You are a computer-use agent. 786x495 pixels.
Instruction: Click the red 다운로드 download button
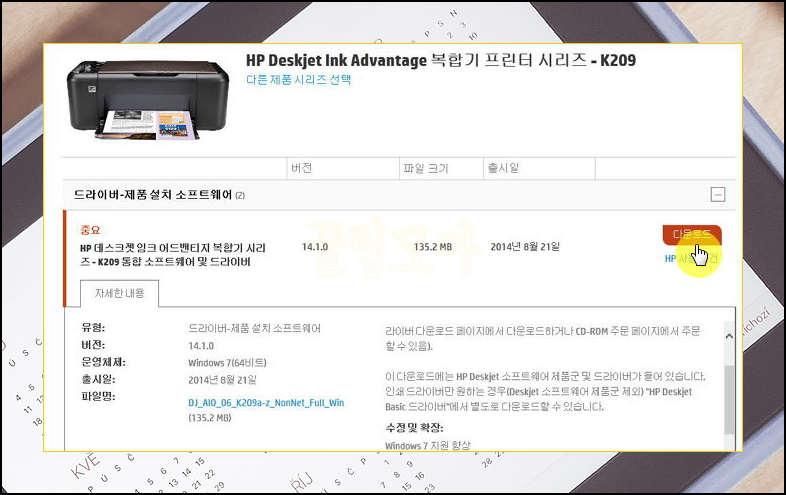coord(692,235)
